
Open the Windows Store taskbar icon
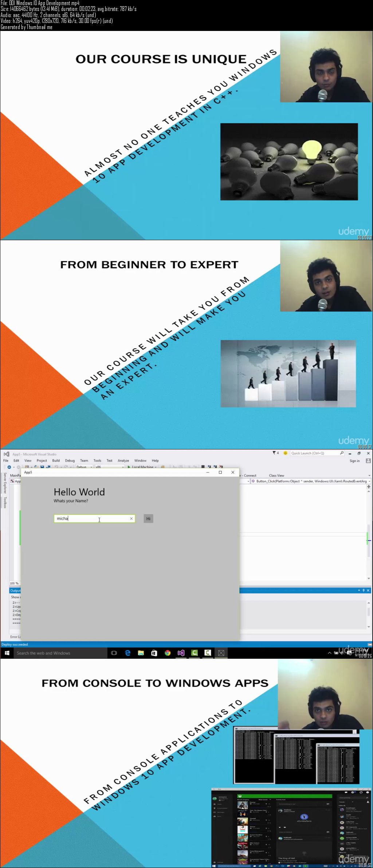point(154,653)
